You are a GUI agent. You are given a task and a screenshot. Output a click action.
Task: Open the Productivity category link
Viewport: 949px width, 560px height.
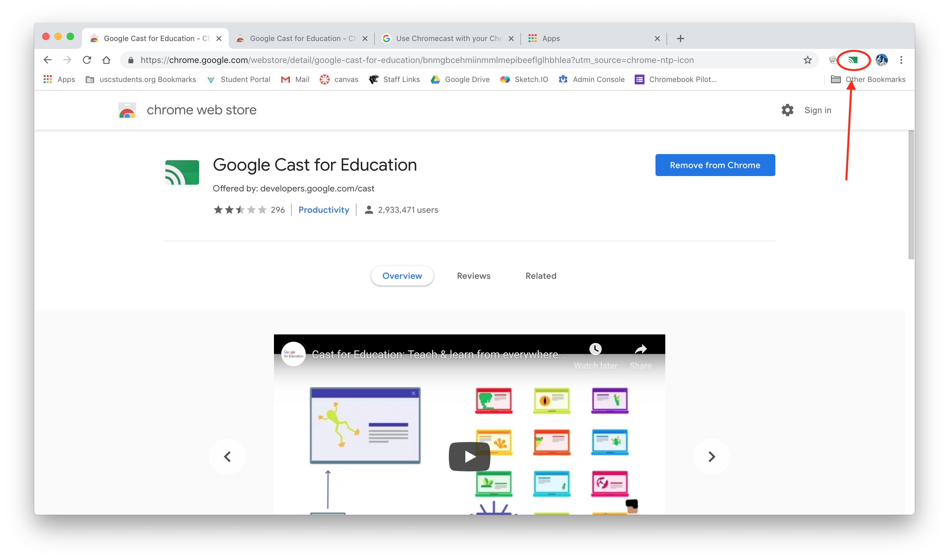pyautogui.click(x=324, y=210)
